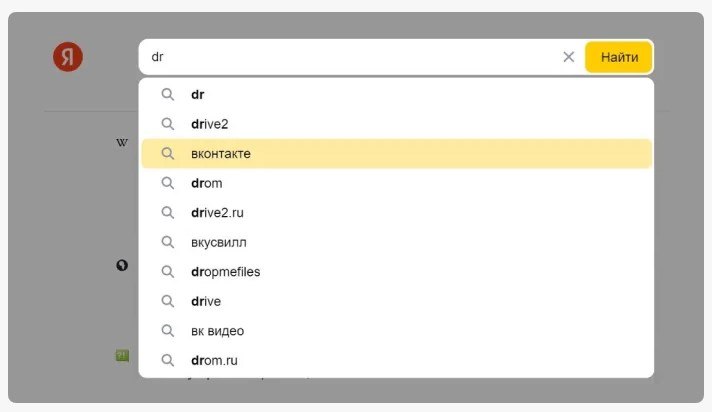Click magnifier icon beside вкусвилл
The width and height of the screenshot is (712, 412).
[x=168, y=242]
